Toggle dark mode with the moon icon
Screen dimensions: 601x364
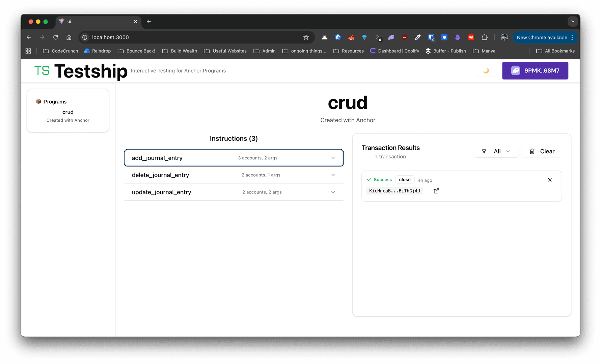[x=486, y=70]
